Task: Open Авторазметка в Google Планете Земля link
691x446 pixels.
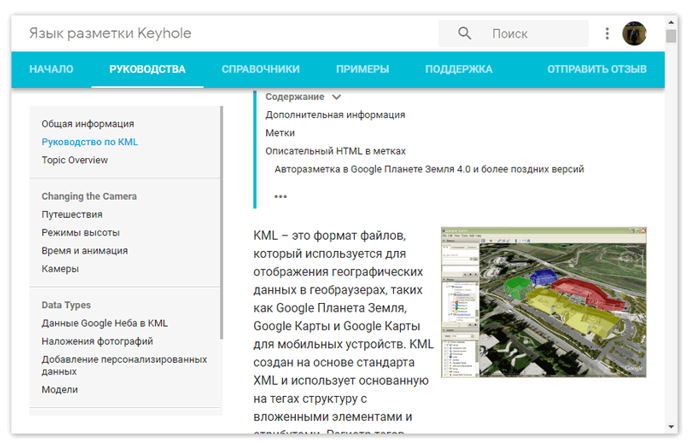Action: (429, 169)
